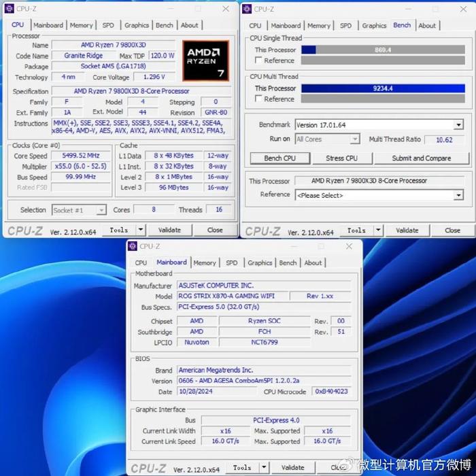Click CPU-Z app icon in Bench window title
476x476 pixels.
(x=247, y=9)
